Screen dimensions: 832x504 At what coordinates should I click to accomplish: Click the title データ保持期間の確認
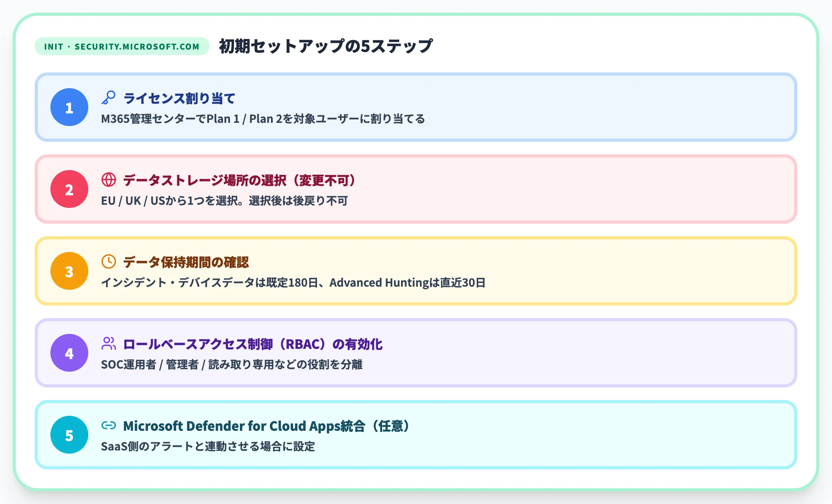tap(186, 262)
